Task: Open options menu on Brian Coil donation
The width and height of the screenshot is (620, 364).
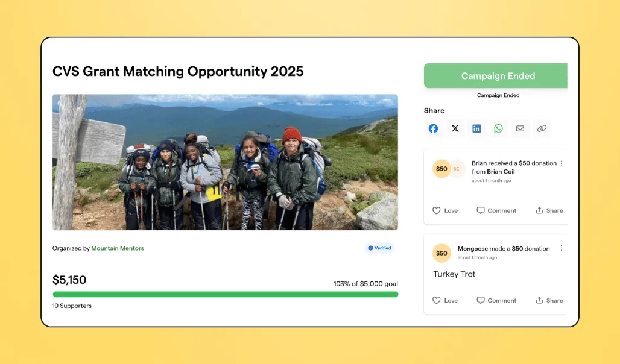Action: coord(561,163)
